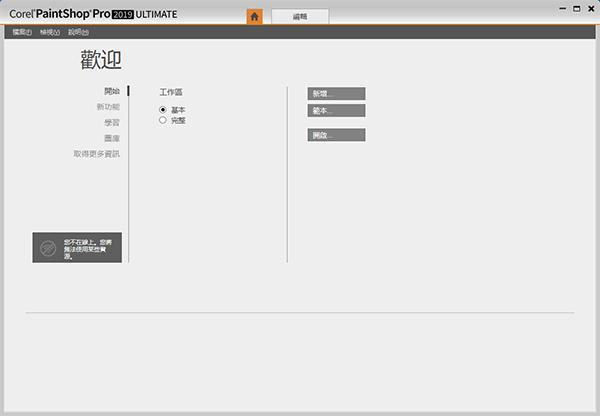Minimize the PaintShop Pro window
The width and height of the screenshot is (600, 416).
point(562,8)
